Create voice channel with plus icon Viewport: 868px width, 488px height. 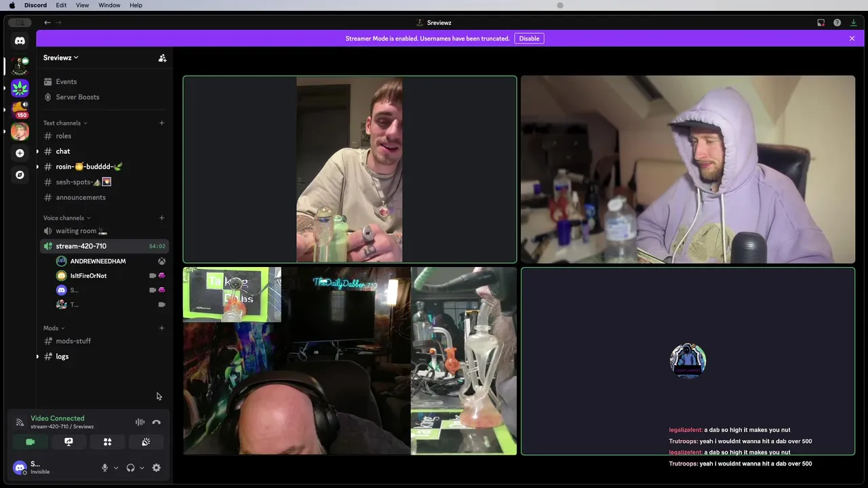161,218
